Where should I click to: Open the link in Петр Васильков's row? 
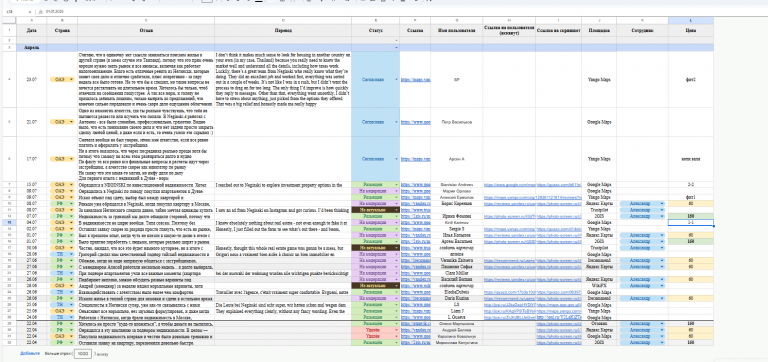pyautogui.click(x=415, y=121)
